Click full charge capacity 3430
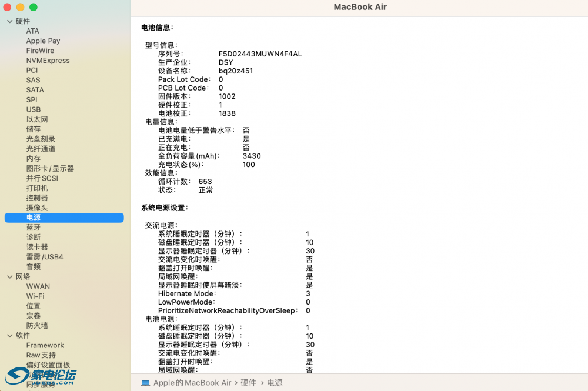Viewport: 588px width, 391px height. point(252,156)
